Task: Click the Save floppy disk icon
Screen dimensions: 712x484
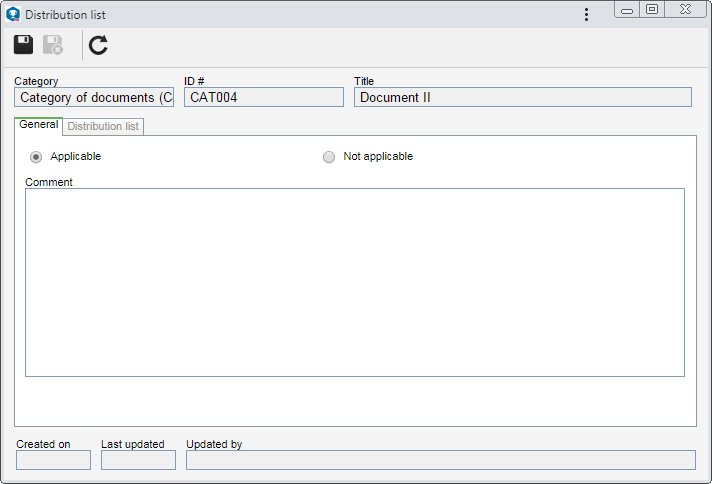Action: point(23,44)
